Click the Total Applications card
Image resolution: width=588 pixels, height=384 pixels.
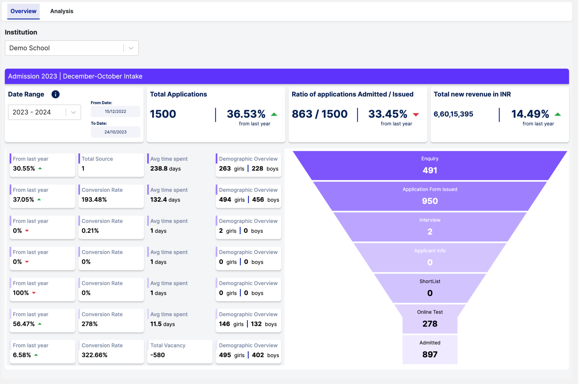click(216, 114)
